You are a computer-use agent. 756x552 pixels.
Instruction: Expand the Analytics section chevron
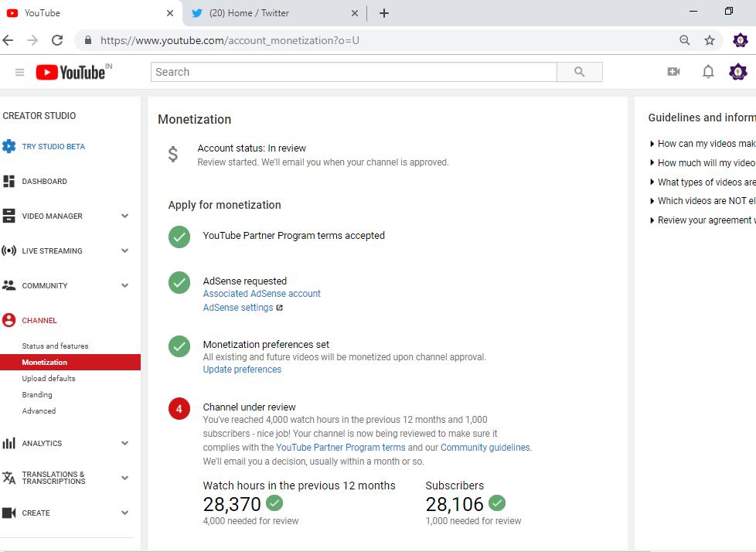[125, 443]
